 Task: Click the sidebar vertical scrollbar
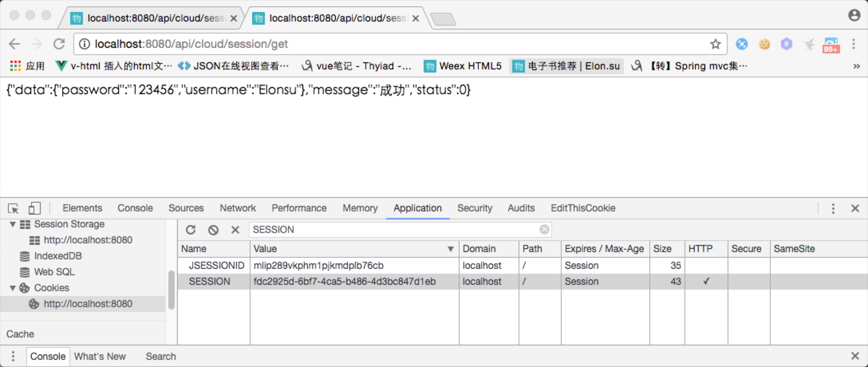pos(172,290)
